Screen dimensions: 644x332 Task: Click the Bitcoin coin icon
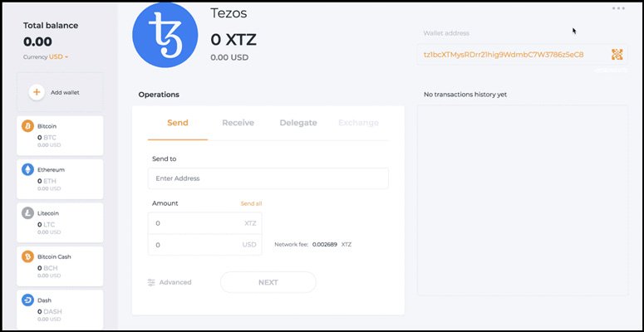coord(28,126)
